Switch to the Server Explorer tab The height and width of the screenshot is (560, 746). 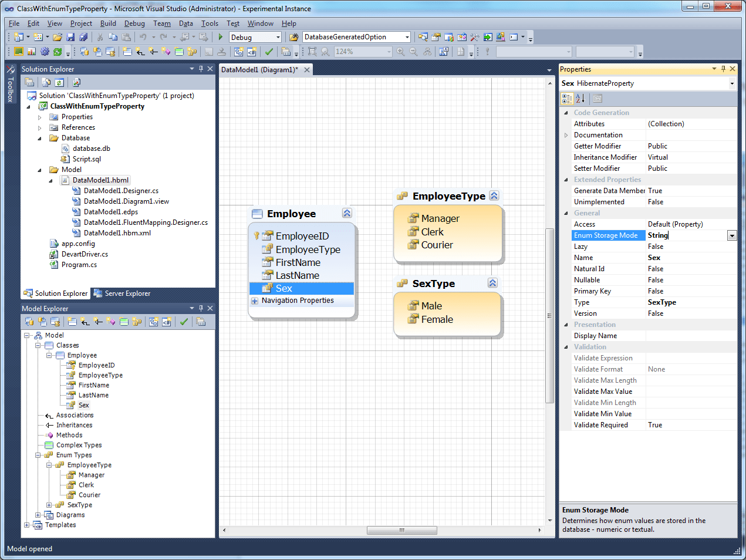(129, 293)
